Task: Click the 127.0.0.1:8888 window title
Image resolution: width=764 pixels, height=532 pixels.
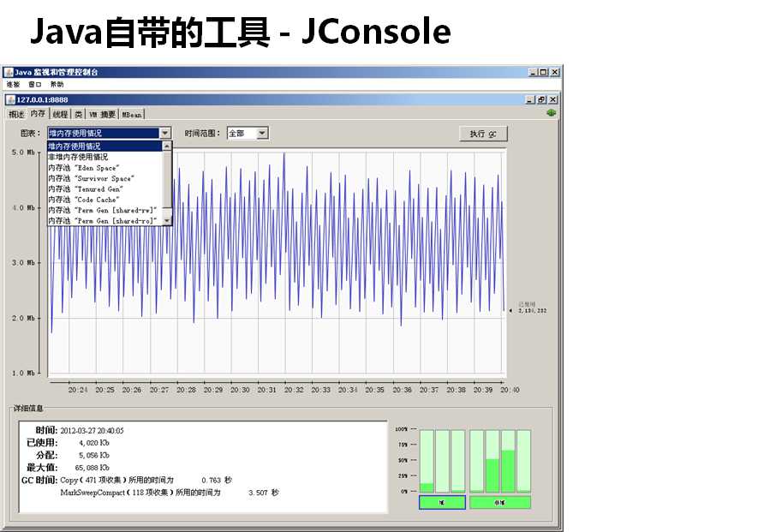Action: coord(42,100)
